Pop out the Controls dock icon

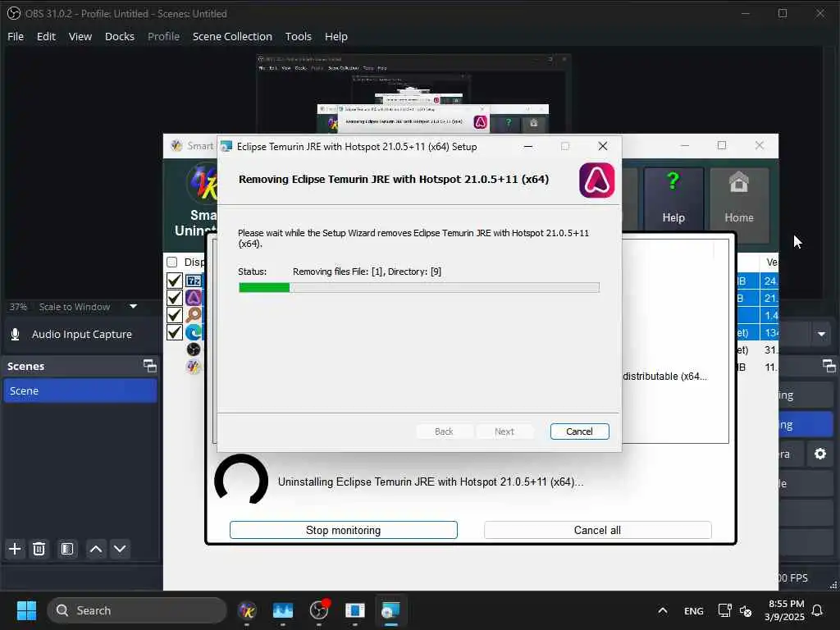[829, 366]
